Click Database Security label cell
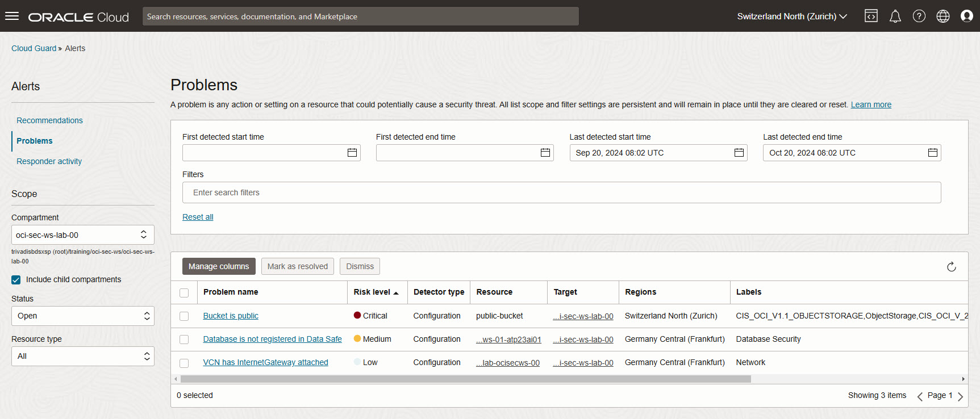Screen dimensions: 980x419 click(768, 339)
